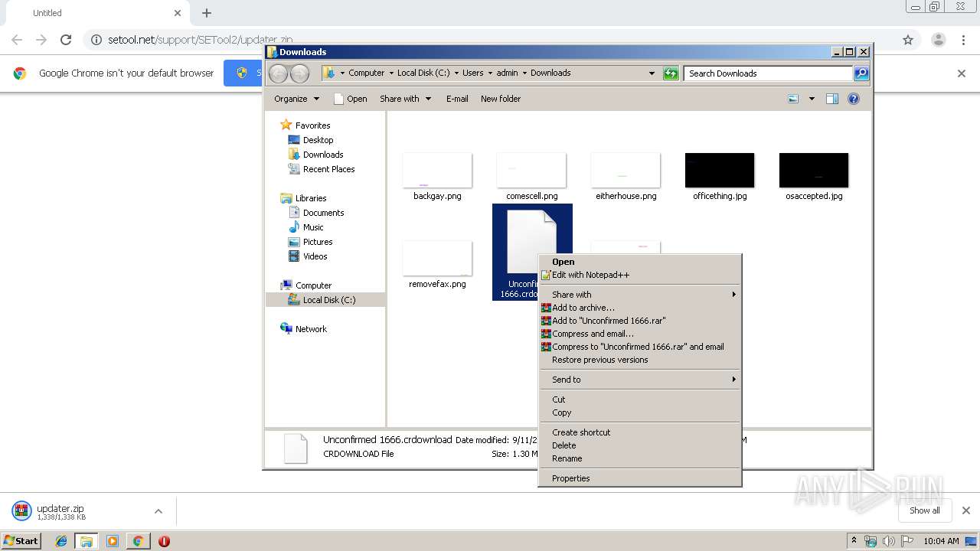The image size is (980, 551).
Task: Choose Delete from the context menu
Action: pyautogui.click(x=640, y=445)
